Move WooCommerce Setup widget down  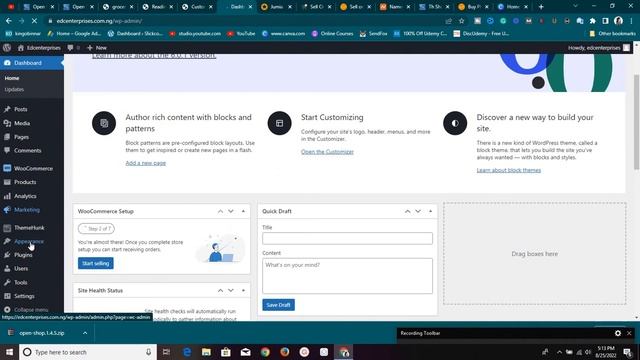[231, 211]
